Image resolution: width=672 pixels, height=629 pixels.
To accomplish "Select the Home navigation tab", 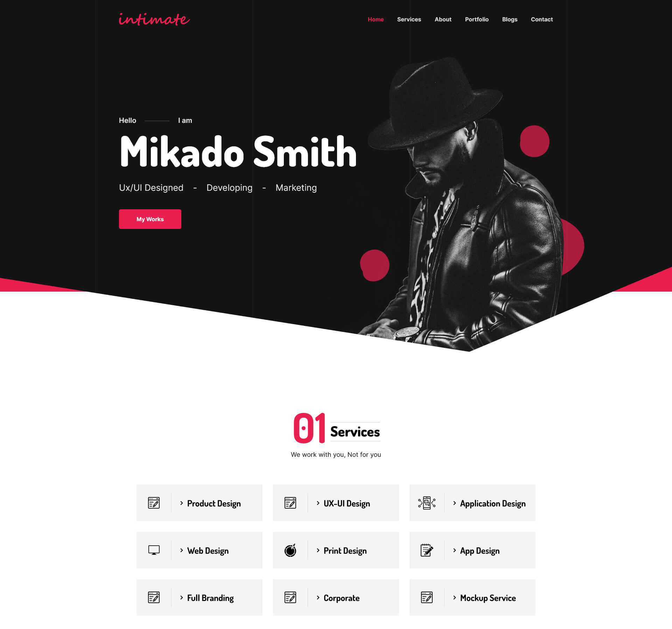I will (375, 19).
